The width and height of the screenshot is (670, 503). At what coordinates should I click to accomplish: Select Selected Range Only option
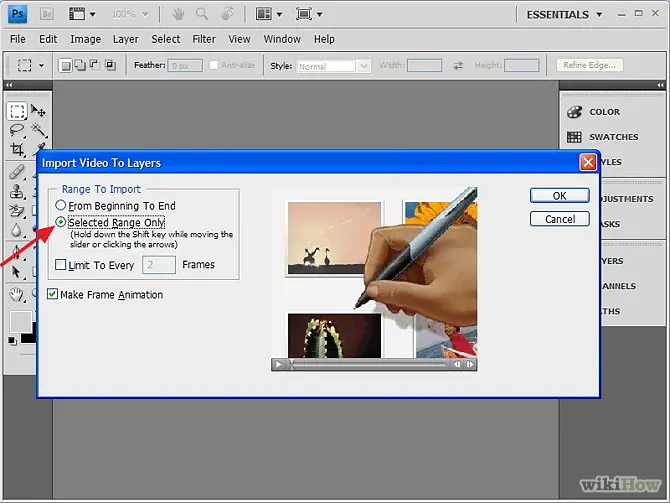(61, 222)
